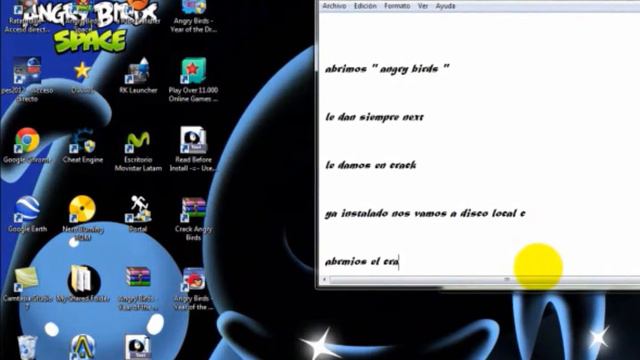640x360 pixels.
Task: Place cursor in line 'abrimos " angry birds "'
Action: coord(387,69)
